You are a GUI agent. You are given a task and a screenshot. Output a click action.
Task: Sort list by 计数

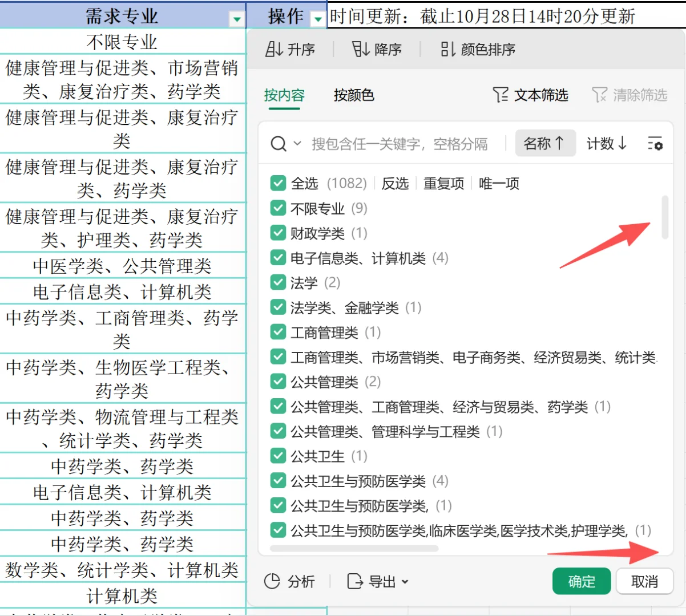[607, 144]
